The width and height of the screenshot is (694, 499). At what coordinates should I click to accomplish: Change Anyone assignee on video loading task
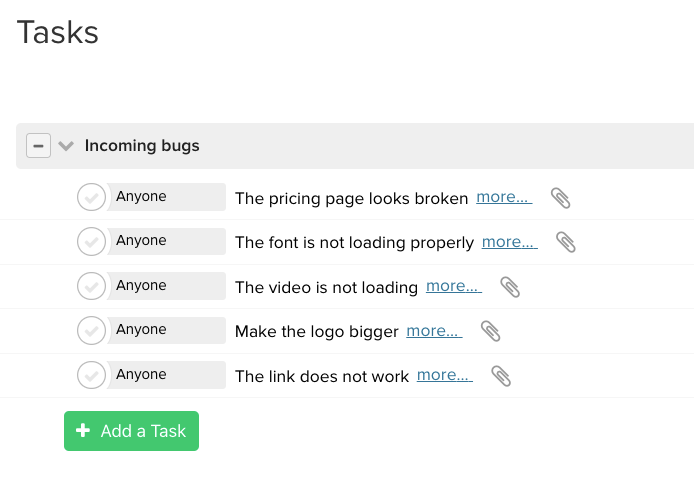[x=166, y=286]
